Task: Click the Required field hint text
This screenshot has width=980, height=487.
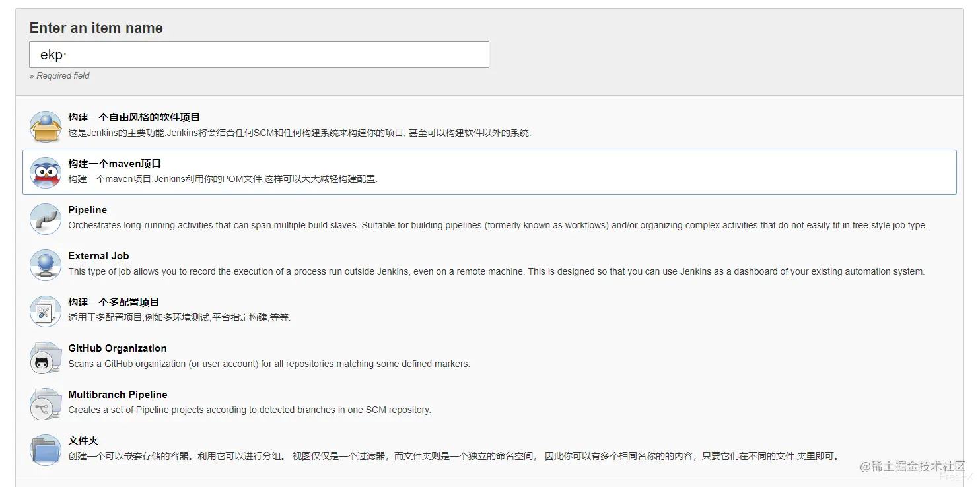Action: coord(59,76)
